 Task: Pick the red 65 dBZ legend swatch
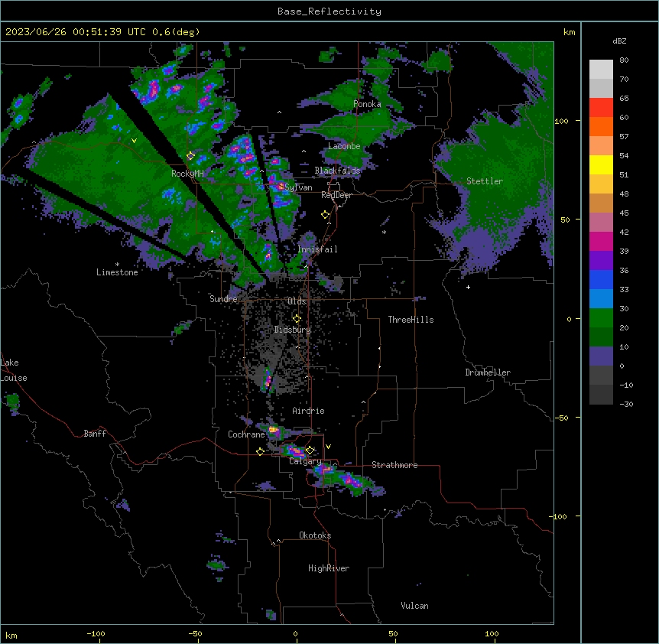click(x=601, y=108)
